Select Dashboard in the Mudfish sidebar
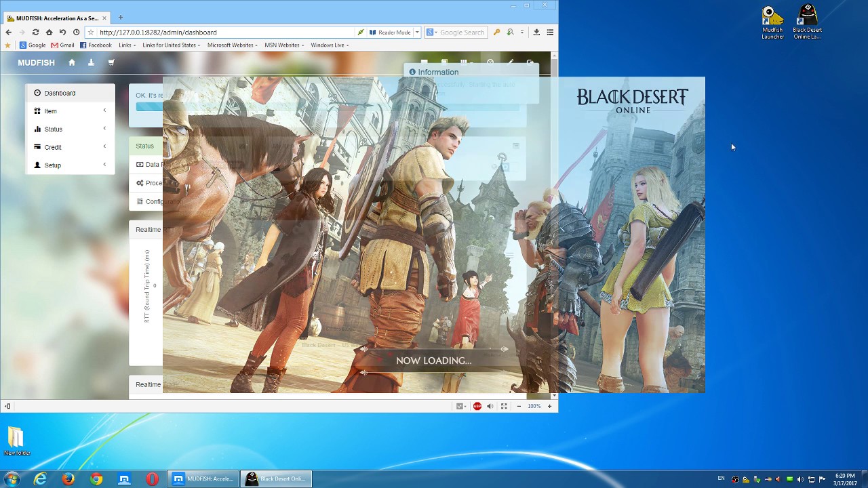Viewport: 868px width, 488px height. pyautogui.click(x=70, y=93)
